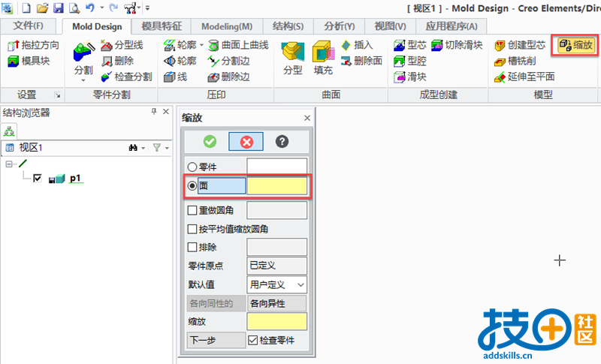Close the 结构浏览器 panel

tap(166, 111)
